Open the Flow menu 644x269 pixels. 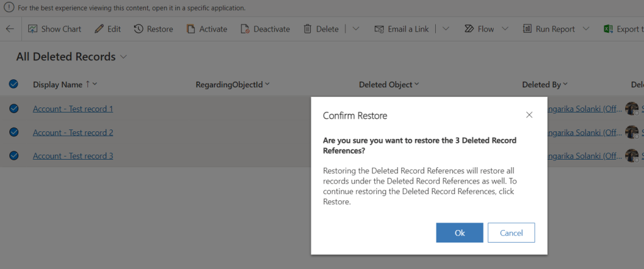tap(479, 29)
